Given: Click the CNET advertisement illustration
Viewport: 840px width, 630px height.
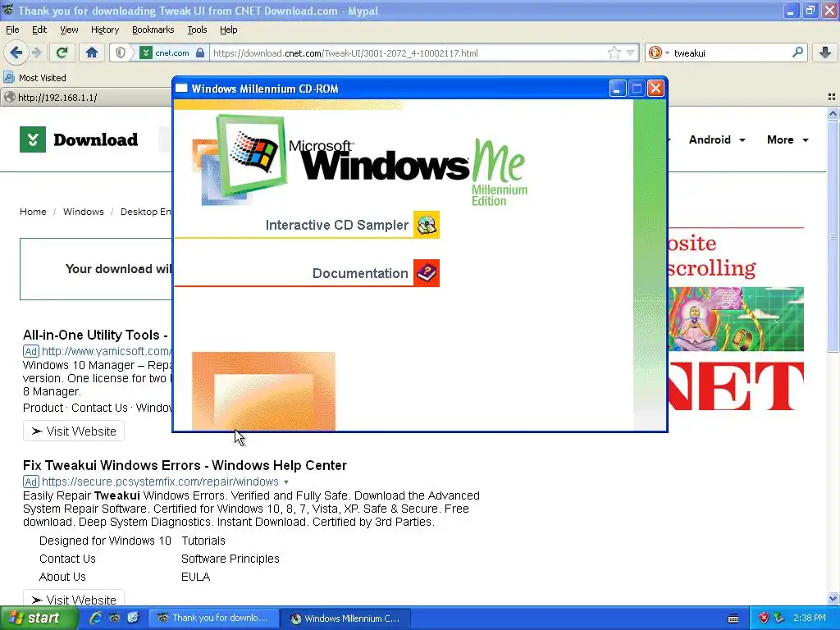Looking at the screenshot, I should (736, 319).
